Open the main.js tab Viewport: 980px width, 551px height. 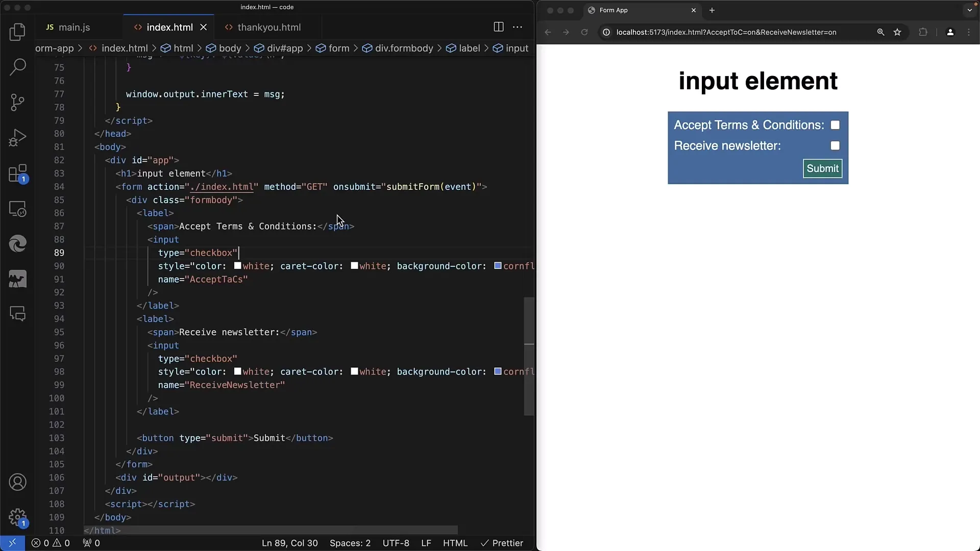pyautogui.click(x=74, y=27)
